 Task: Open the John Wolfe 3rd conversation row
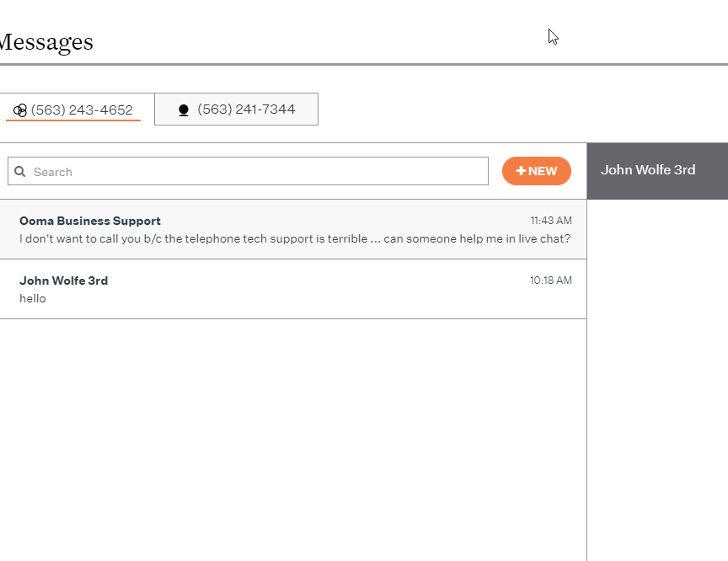pos(293,289)
